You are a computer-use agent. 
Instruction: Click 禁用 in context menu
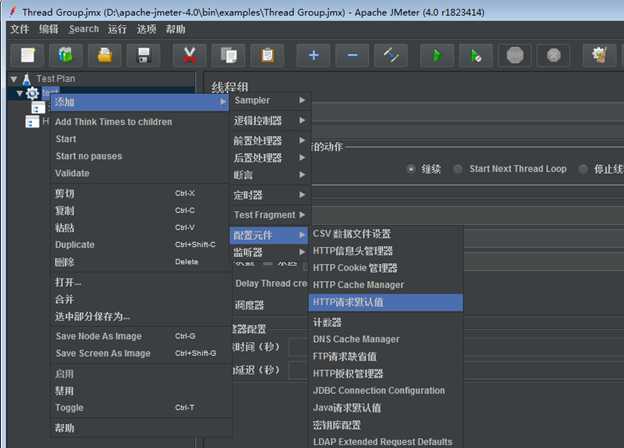coord(140,391)
